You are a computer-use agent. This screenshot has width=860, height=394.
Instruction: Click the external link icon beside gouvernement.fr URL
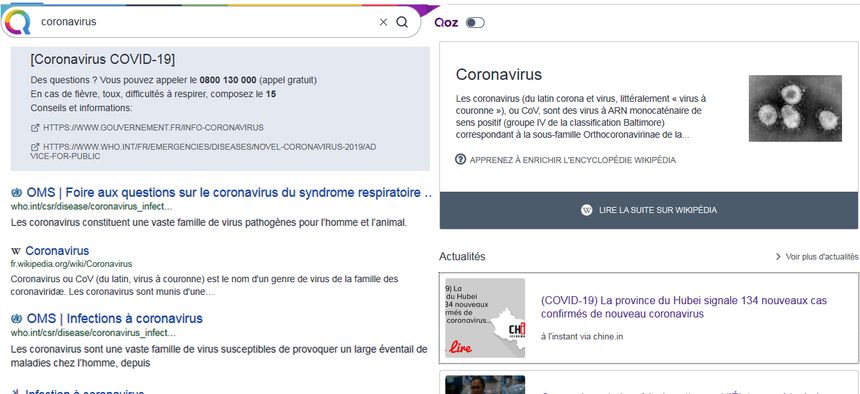(35, 127)
